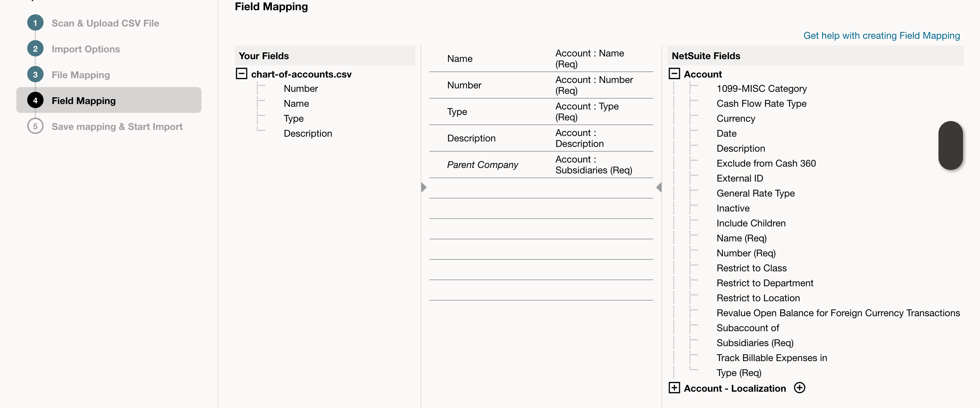The width and height of the screenshot is (980, 408).
Task: Click the step 2 circle icon
Action: [x=35, y=49]
